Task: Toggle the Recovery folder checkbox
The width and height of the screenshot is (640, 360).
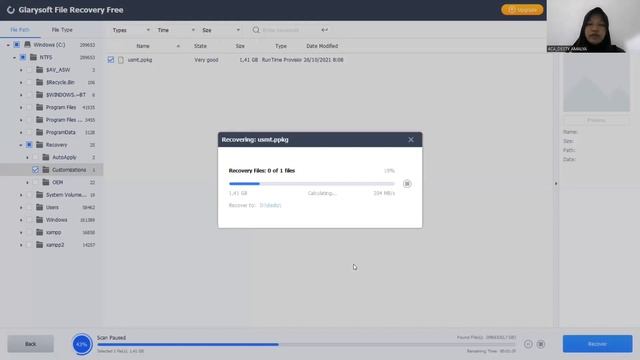Action: pos(29,144)
